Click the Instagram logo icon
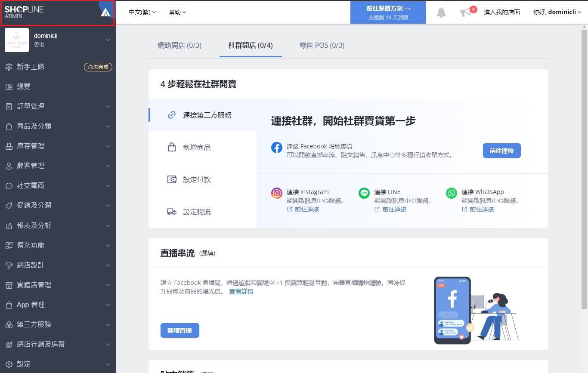This screenshot has height=373, width=588. [x=277, y=193]
